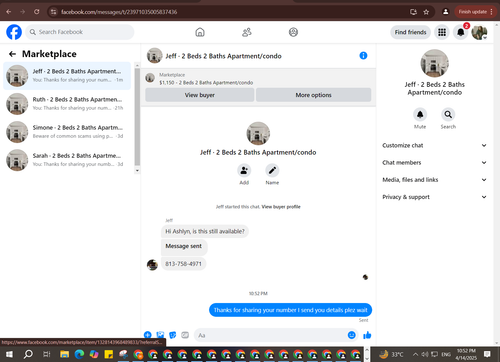Screen dimensions: 500x362
Task: Click the 'Thanks for sharing your number' sent message
Action: pos(290,310)
